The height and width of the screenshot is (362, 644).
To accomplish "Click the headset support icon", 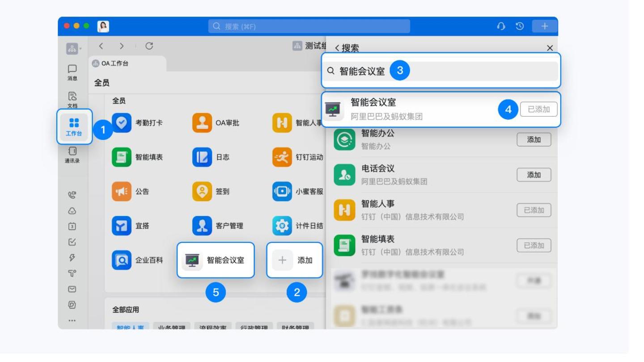I will tap(501, 26).
